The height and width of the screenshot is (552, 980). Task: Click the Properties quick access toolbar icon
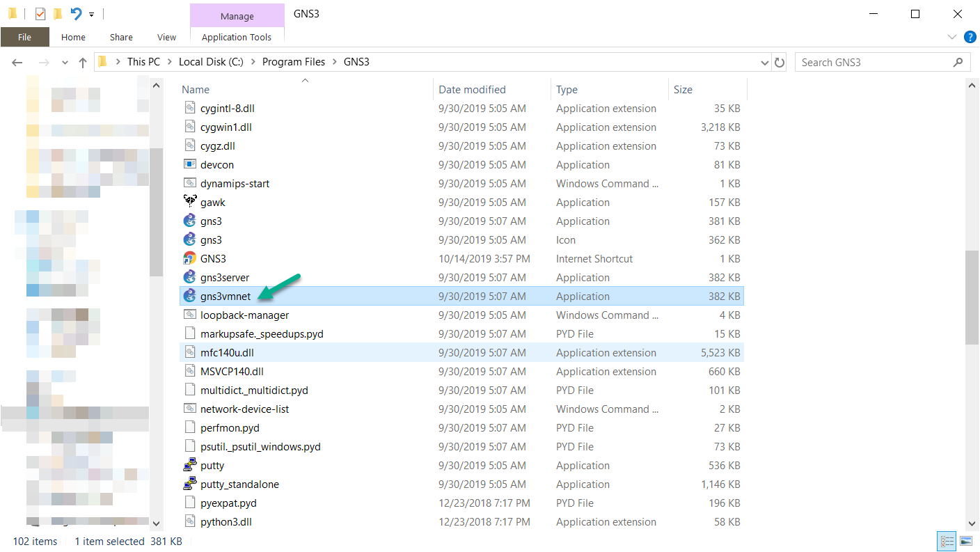[40, 14]
